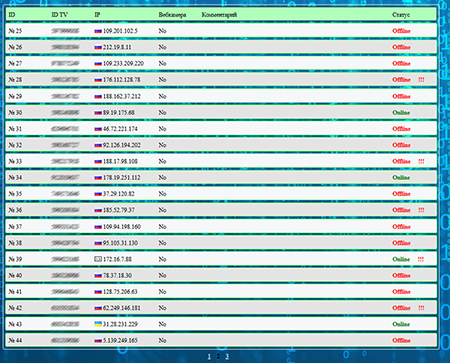This screenshot has width=450, height=363.
Task: Click the flag icon in row № 44
Action: click(98, 340)
